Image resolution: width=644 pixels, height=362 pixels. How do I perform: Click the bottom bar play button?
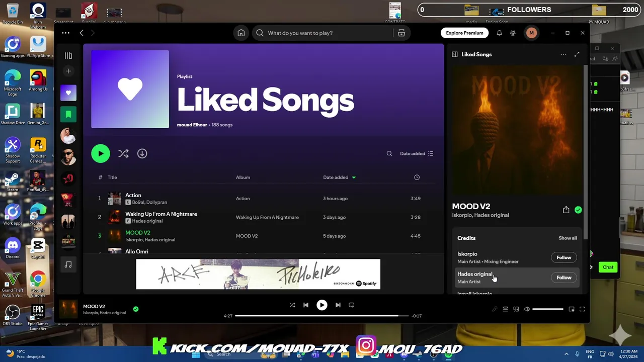pos(321,305)
